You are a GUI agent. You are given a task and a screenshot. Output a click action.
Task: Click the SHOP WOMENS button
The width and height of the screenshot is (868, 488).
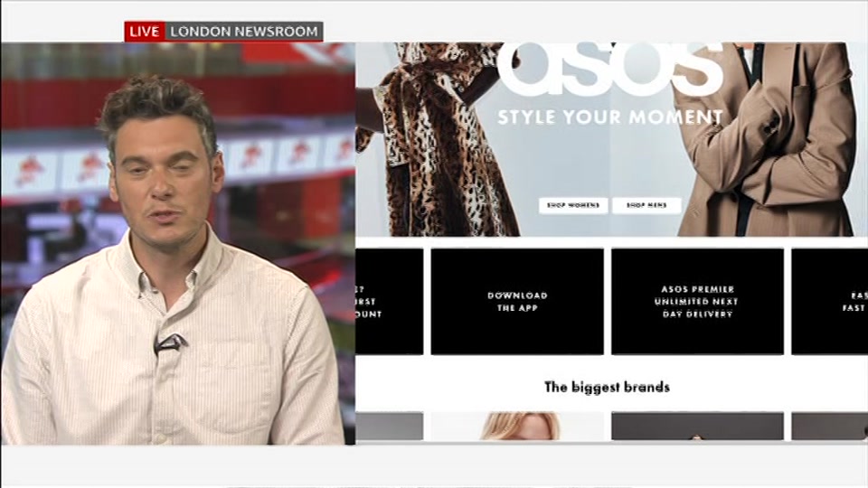click(573, 205)
